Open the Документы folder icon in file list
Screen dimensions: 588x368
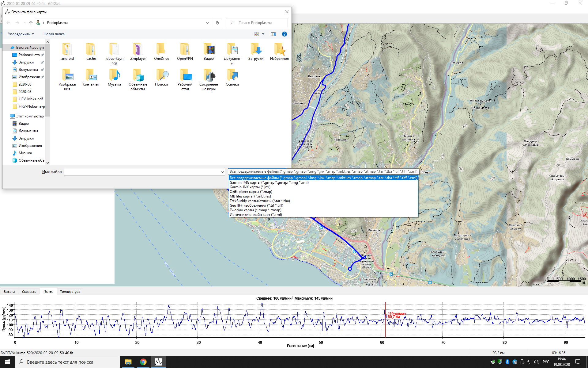click(x=232, y=54)
